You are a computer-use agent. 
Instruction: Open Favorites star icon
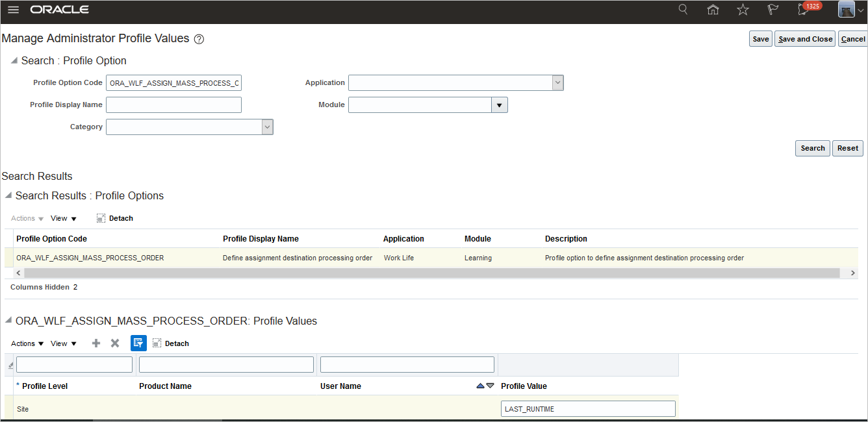coord(743,10)
